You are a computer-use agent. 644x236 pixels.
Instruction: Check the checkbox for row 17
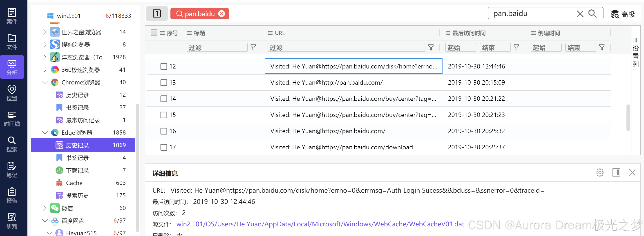(164, 147)
